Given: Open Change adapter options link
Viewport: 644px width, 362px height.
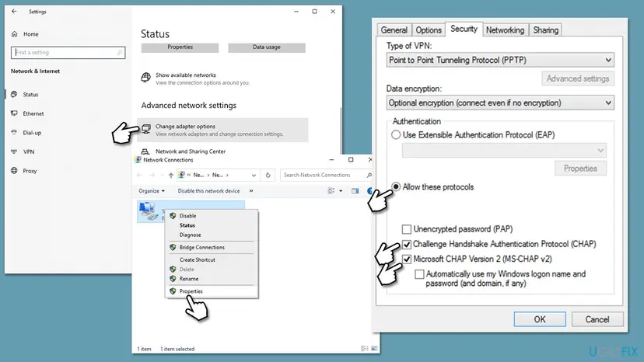Looking at the screenshot, I should point(224,130).
